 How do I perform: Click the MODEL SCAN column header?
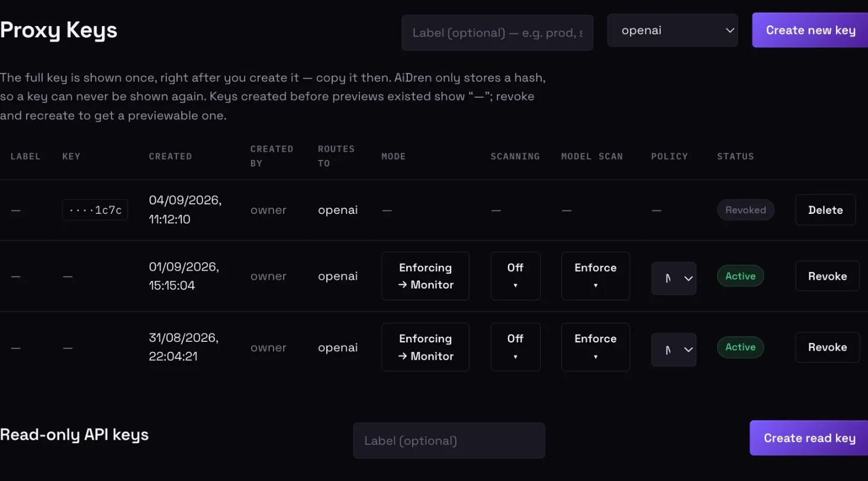[592, 156]
